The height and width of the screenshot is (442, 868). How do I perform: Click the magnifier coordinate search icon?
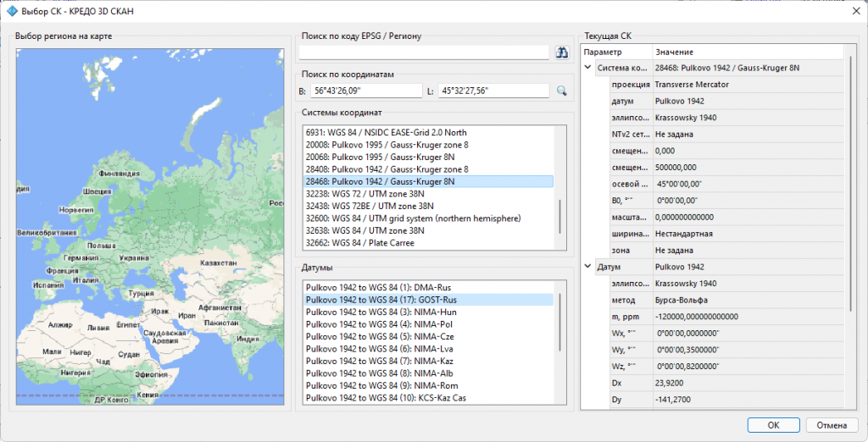[x=562, y=91]
